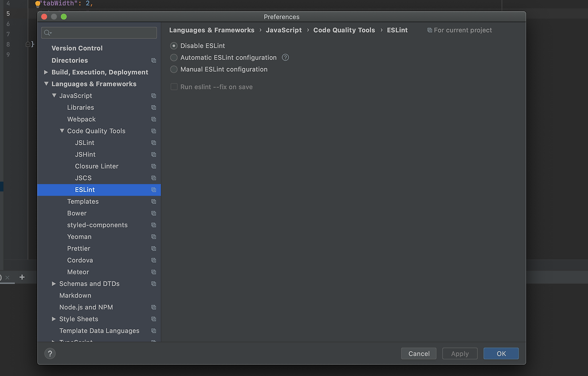
Task: Select Template Data Languages in the tree
Action: [x=99, y=331]
